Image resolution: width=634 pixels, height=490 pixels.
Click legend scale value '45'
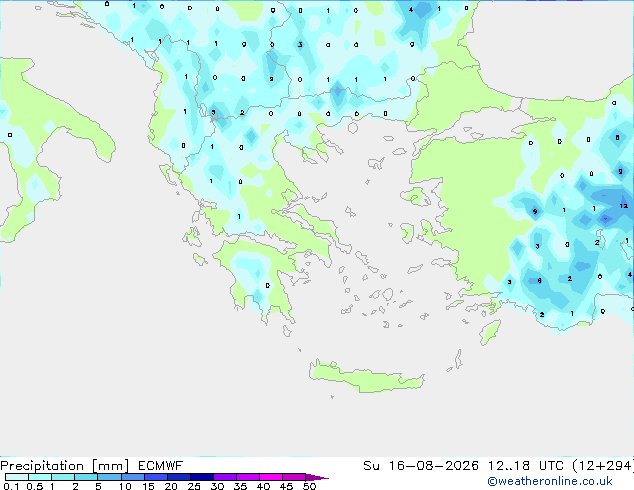click(x=286, y=486)
